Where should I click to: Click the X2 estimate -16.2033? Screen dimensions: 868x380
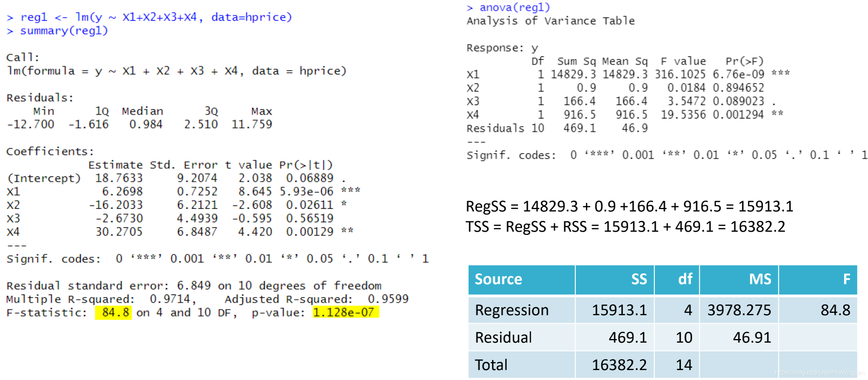point(115,205)
